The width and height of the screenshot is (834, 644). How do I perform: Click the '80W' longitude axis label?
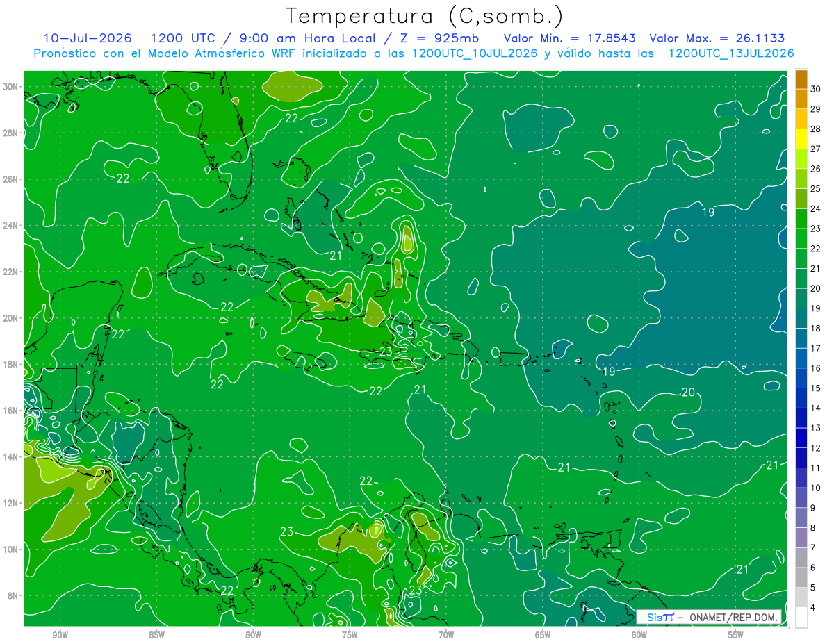click(253, 635)
